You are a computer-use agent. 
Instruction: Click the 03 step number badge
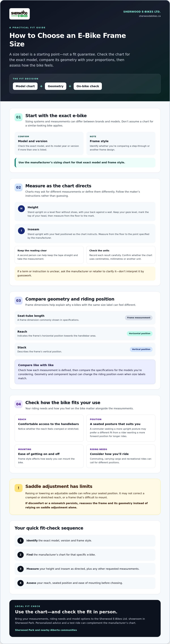[x=19, y=301]
